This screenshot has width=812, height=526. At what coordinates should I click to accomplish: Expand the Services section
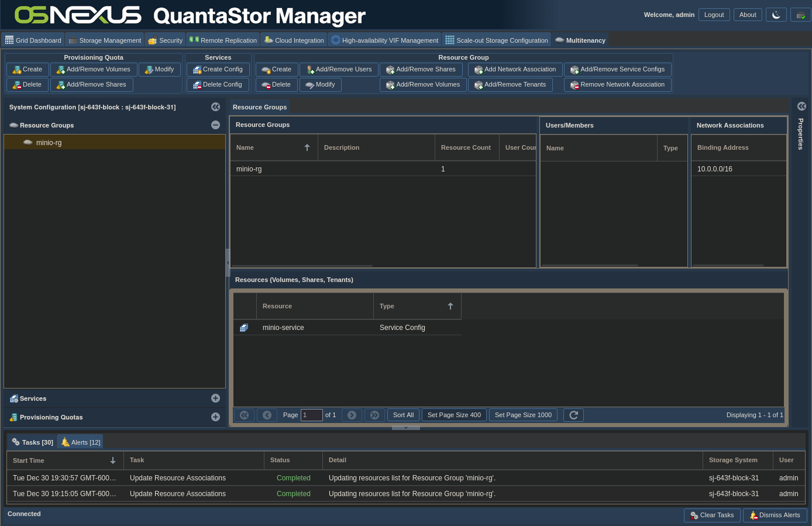pyautogui.click(x=215, y=398)
